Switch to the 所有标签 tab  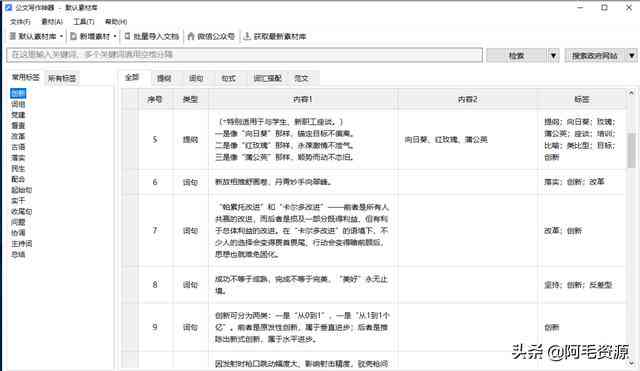coord(62,78)
